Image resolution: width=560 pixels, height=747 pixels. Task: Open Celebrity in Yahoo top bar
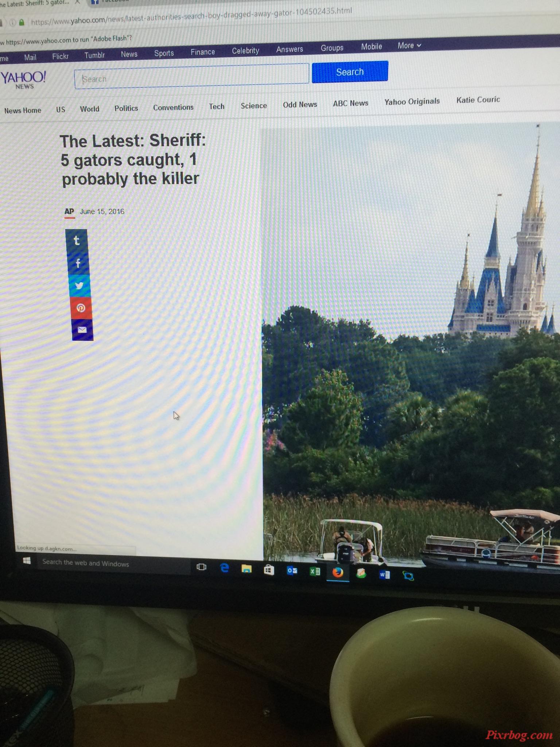tap(245, 50)
